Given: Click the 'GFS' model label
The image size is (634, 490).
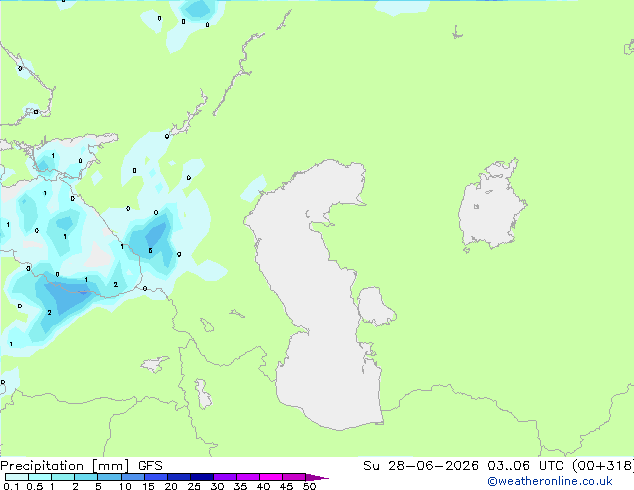Looking at the screenshot, I should tap(150, 466).
